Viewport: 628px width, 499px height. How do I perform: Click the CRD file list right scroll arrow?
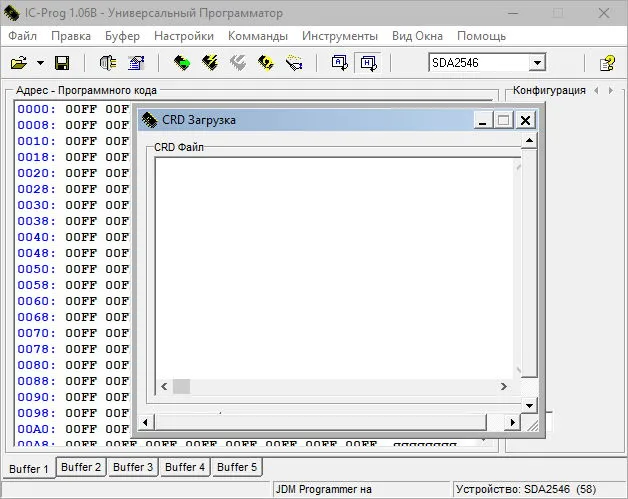[x=503, y=386]
